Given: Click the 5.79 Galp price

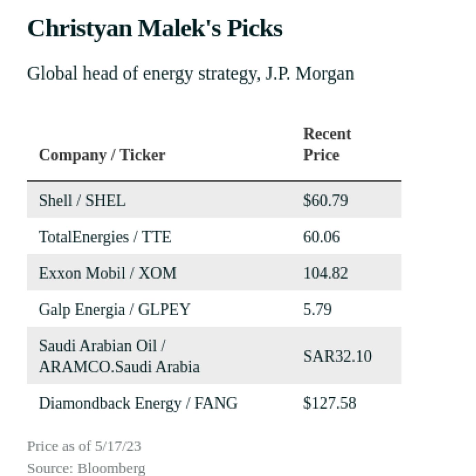Looking at the screenshot, I should click(x=317, y=309).
